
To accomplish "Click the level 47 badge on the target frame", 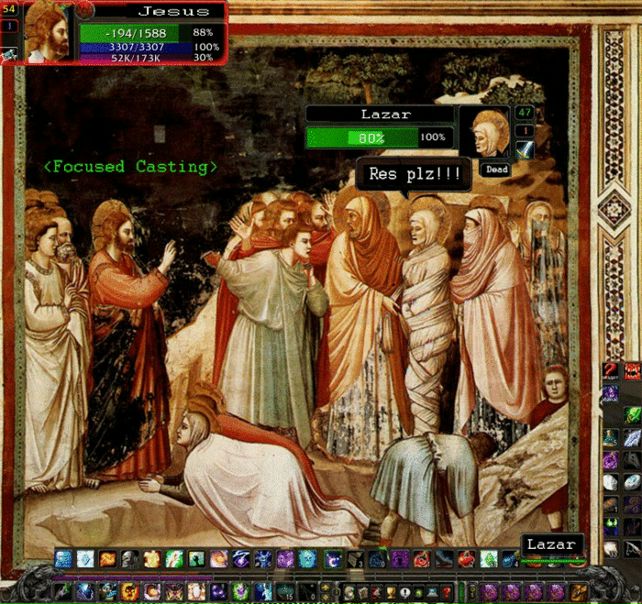I will [525, 114].
